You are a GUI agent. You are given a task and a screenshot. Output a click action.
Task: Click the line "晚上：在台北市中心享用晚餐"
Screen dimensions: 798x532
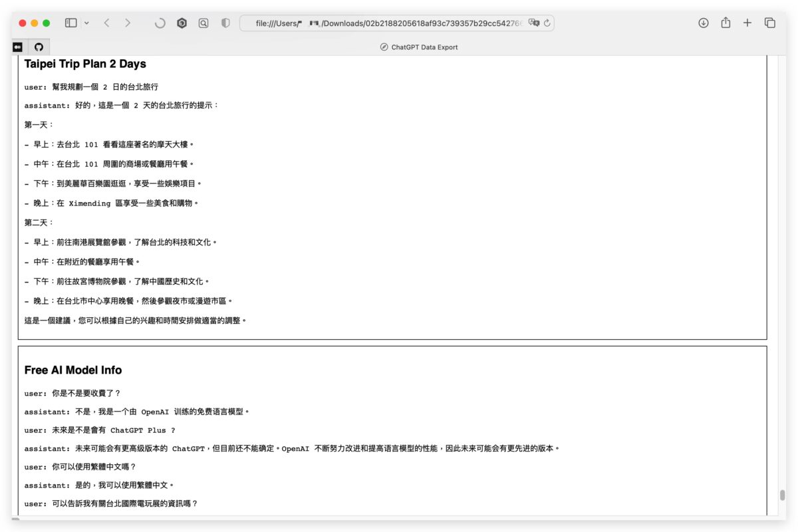128,301
